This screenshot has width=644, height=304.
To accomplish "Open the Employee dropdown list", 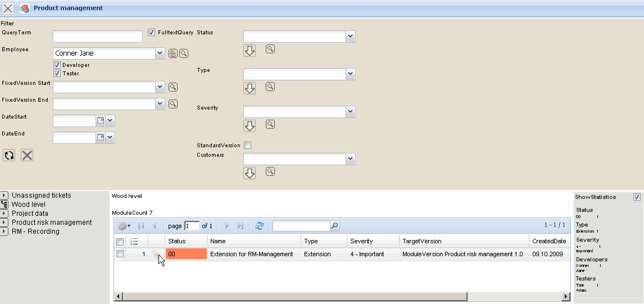I will [x=160, y=53].
